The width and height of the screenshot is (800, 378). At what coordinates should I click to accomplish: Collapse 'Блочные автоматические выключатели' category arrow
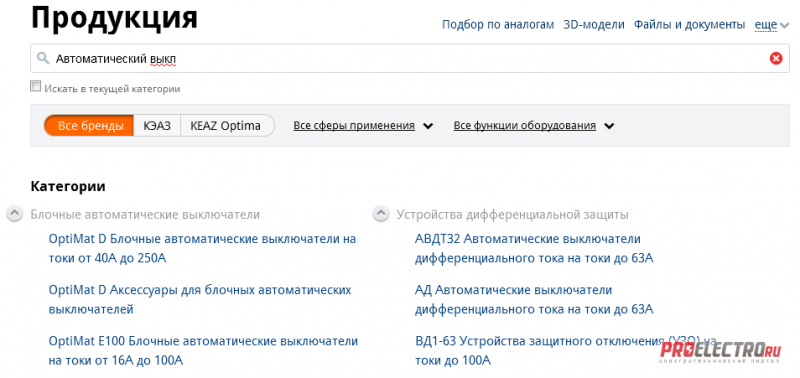click(x=15, y=214)
